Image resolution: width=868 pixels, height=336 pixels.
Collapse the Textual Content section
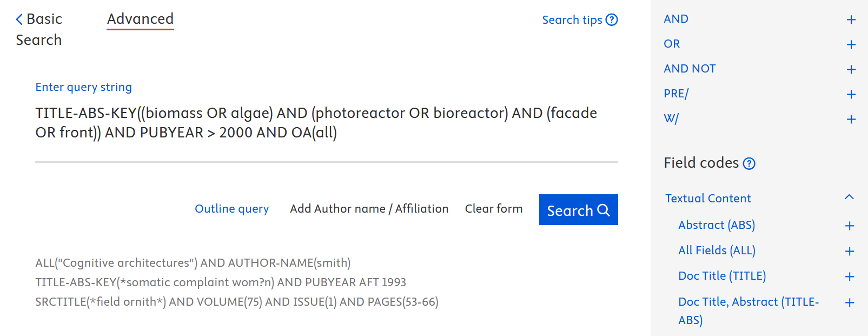click(849, 197)
